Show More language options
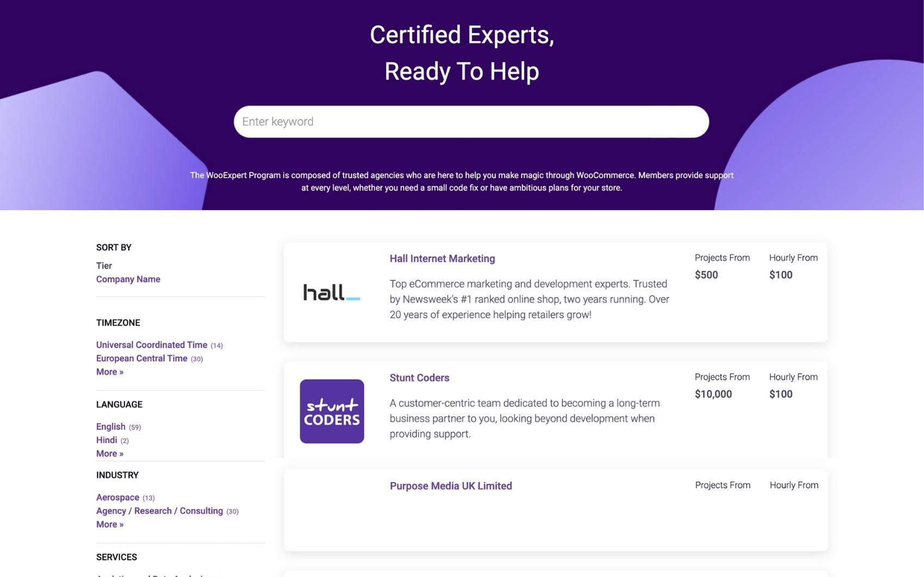The image size is (924, 577). point(110,454)
